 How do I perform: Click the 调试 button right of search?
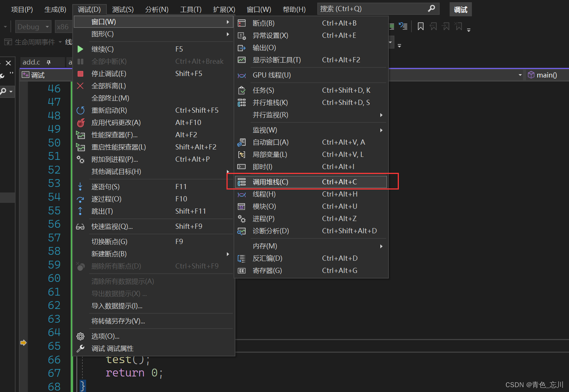pyautogui.click(x=461, y=10)
